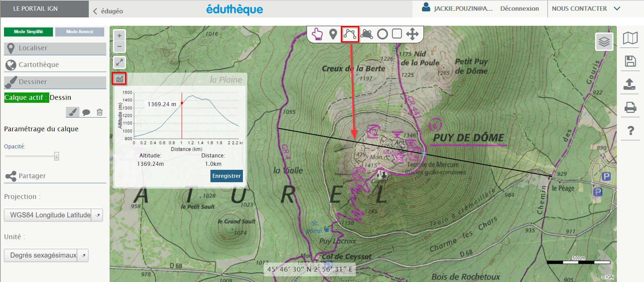The width and height of the screenshot is (644, 282).
Task: Open the Partager section
Action: [x=55, y=176]
